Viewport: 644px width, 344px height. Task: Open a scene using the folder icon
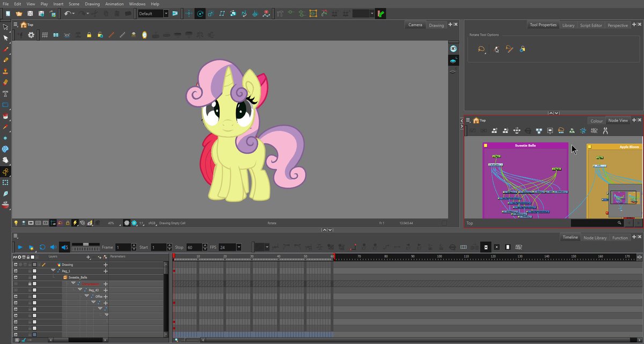tap(19, 13)
